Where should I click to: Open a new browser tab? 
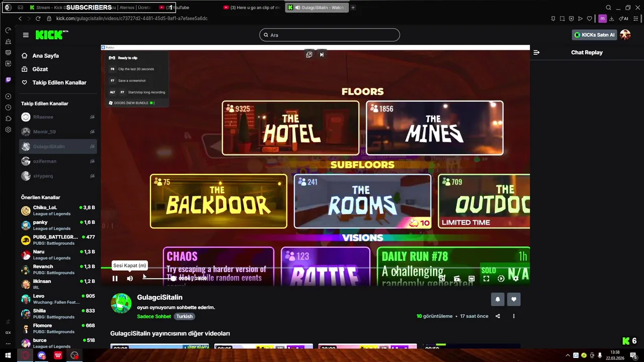coord(353,8)
